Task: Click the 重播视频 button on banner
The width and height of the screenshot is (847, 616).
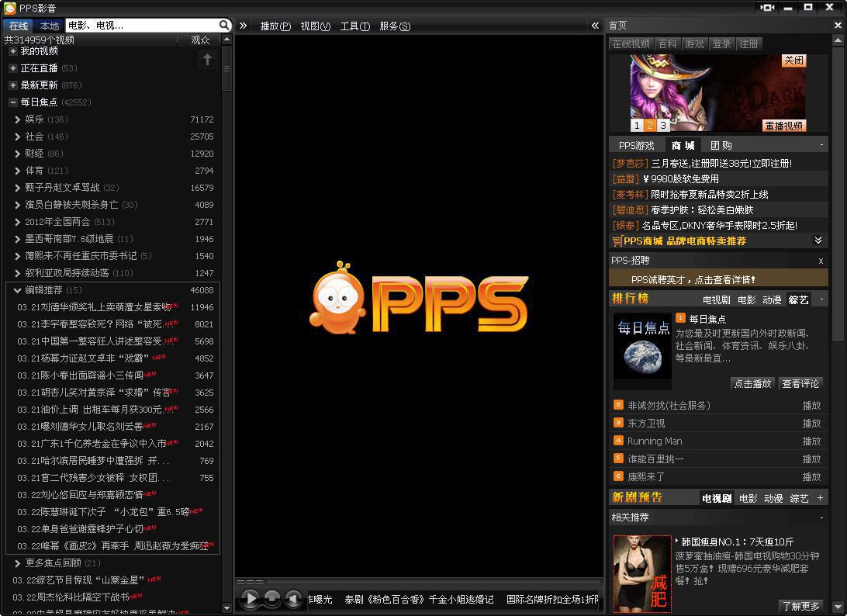Action: (x=784, y=126)
